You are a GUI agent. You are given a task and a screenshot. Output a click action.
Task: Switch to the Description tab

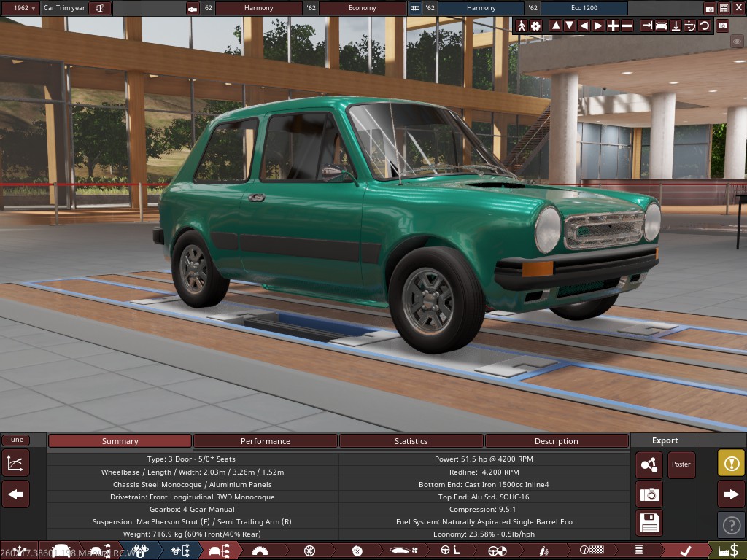[x=557, y=441]
